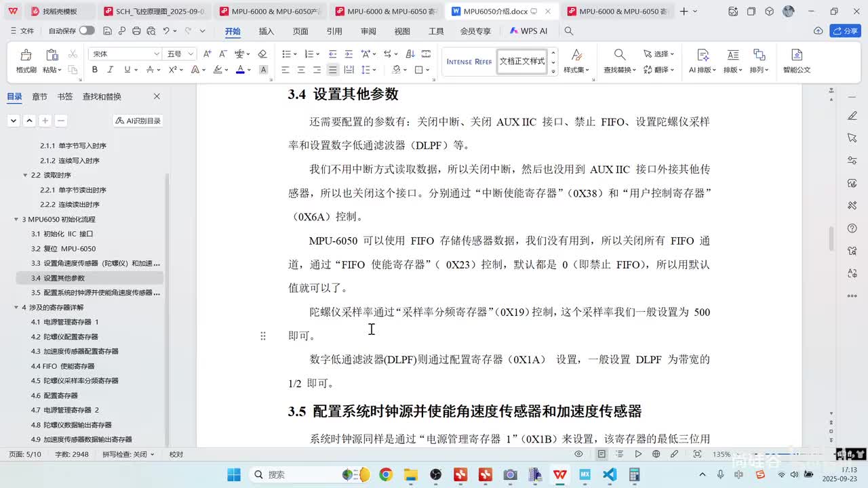Click the clear formatting eraser icon
Image resolution: width=868 pixels, height=488 pixels.
[x=262, y=54]
